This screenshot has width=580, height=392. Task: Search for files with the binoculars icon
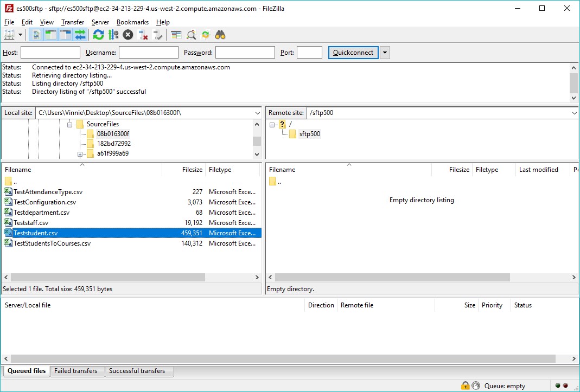(x=220, y=35)
